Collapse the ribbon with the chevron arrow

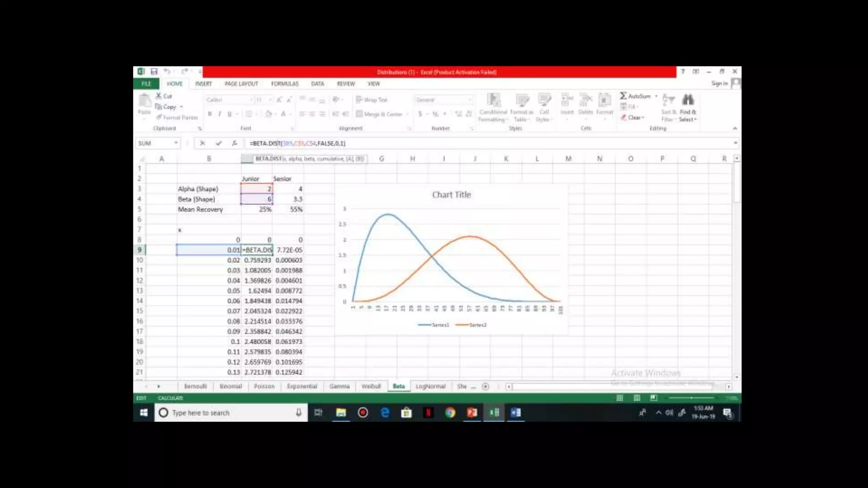(x=735, y=128)
